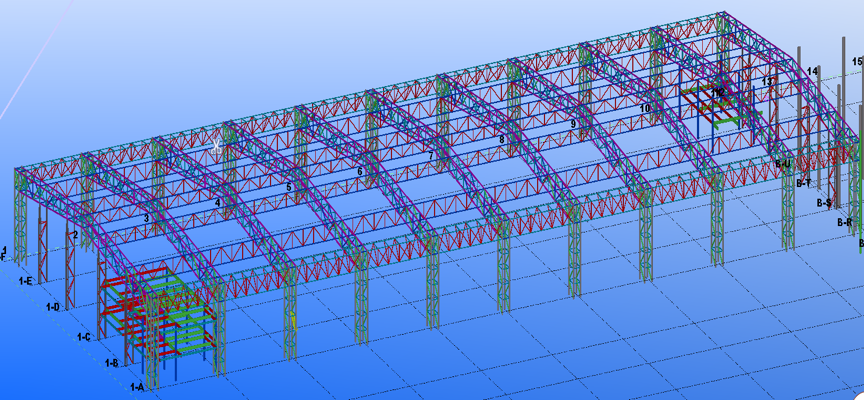The width and height of the screenshot is (864, 400).
Task: Click the grid label 1-A
Action: (x=137, y=386)
